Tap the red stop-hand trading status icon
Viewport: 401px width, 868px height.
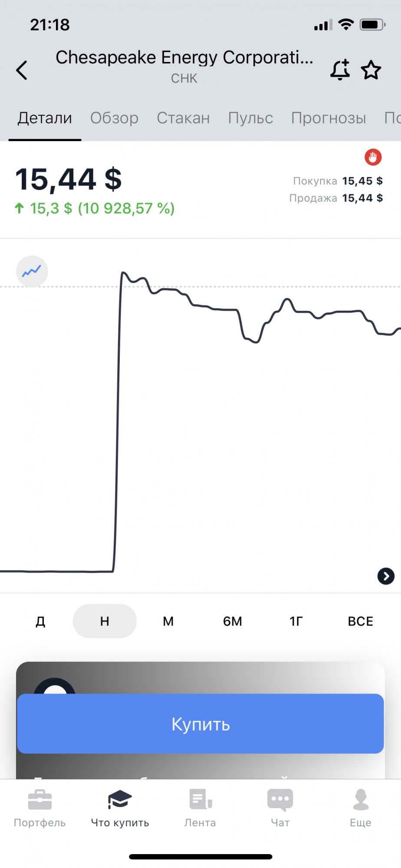[373, 157]
